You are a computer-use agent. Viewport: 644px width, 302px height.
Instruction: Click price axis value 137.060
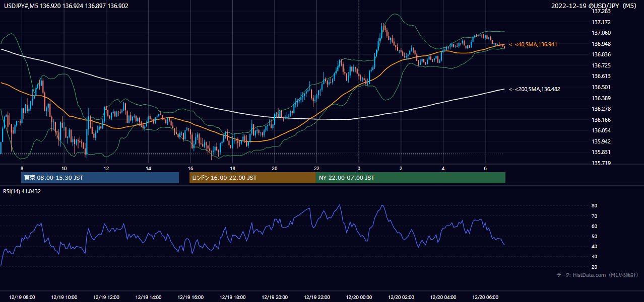pos(601,33)
